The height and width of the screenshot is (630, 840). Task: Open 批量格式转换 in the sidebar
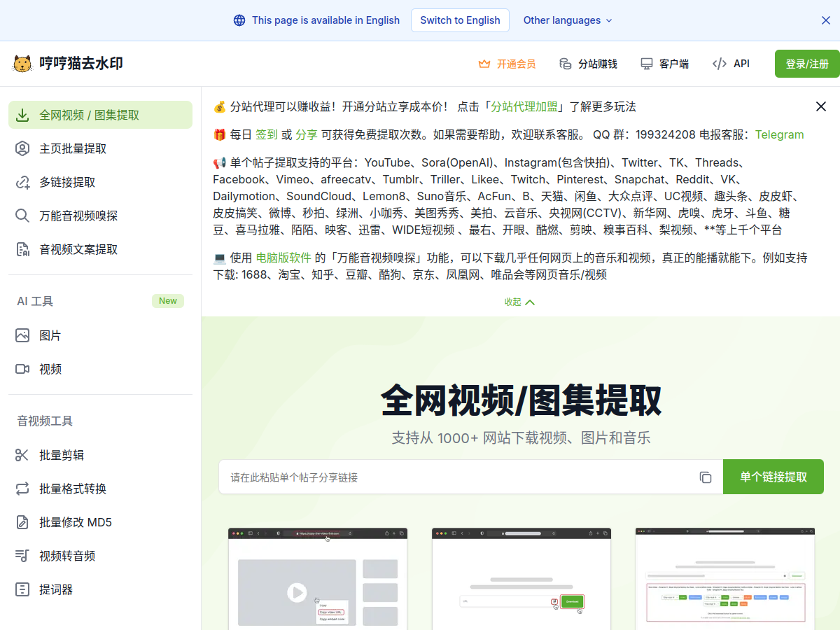click(100, 489)
